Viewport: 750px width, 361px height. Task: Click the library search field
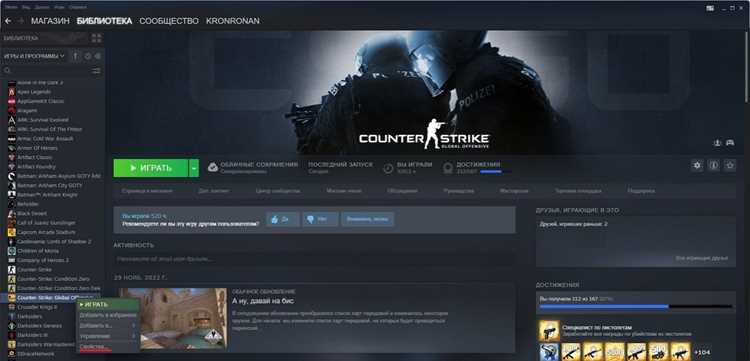pyautogui.click(x=48, y=70)
